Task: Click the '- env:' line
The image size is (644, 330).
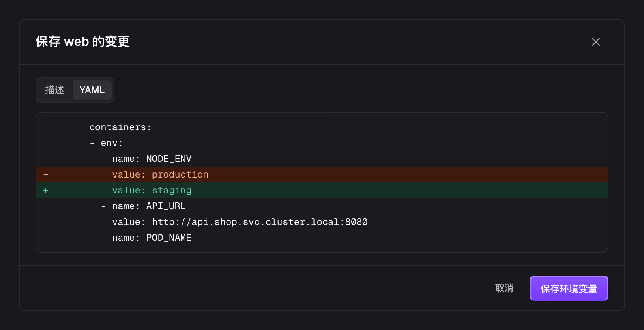Action: [322, 143]
